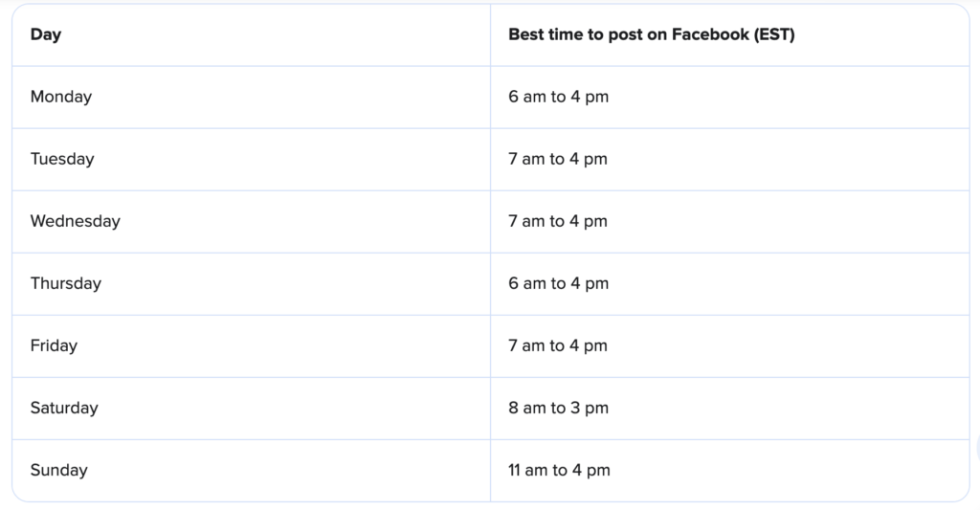Click the word "Facebook" in the header
Screen dimensions: 980x510
(710, 34)
